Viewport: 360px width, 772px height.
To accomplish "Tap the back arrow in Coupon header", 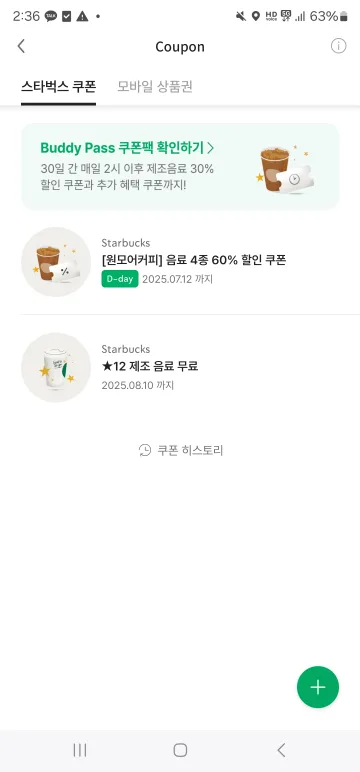I will pos(21,46).
